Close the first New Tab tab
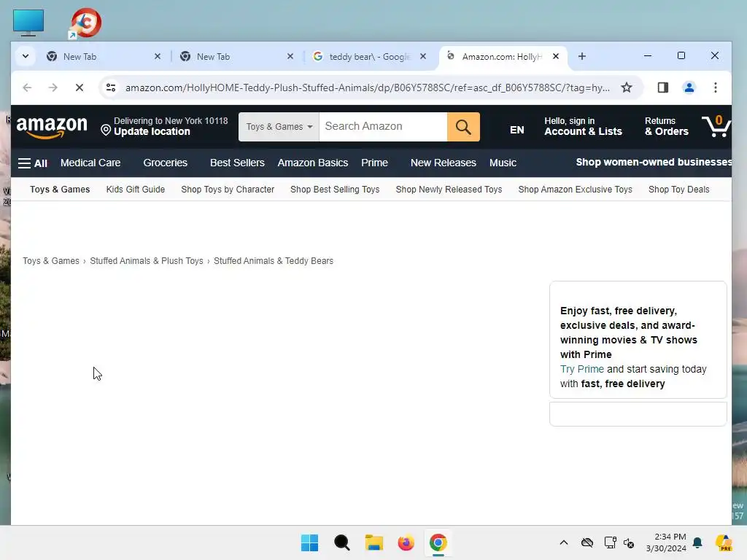747x560 pixels. pos(158,56)
